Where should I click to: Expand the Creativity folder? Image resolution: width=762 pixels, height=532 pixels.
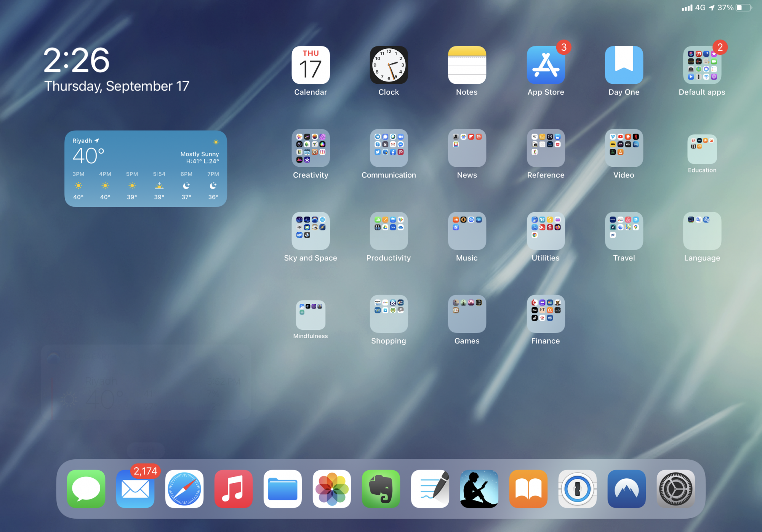[311, 148]
